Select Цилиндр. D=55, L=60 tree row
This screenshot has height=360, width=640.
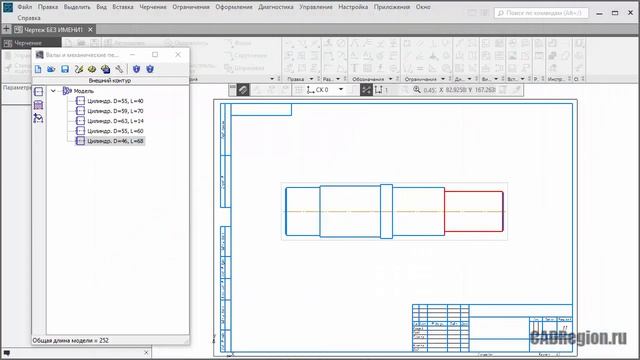pyautogui.click(x=116, y=131)
